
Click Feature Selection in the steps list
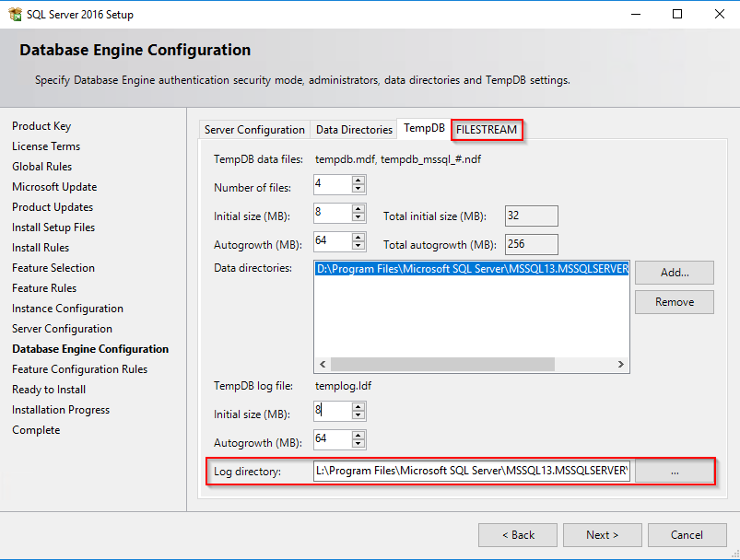53,268
